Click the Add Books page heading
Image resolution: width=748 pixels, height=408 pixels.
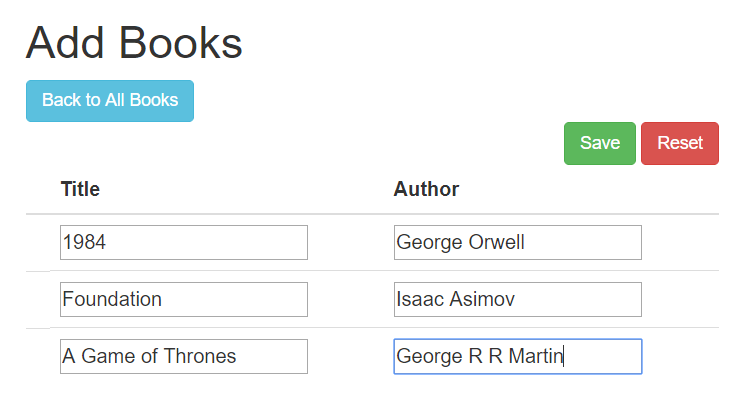point(134,43)
